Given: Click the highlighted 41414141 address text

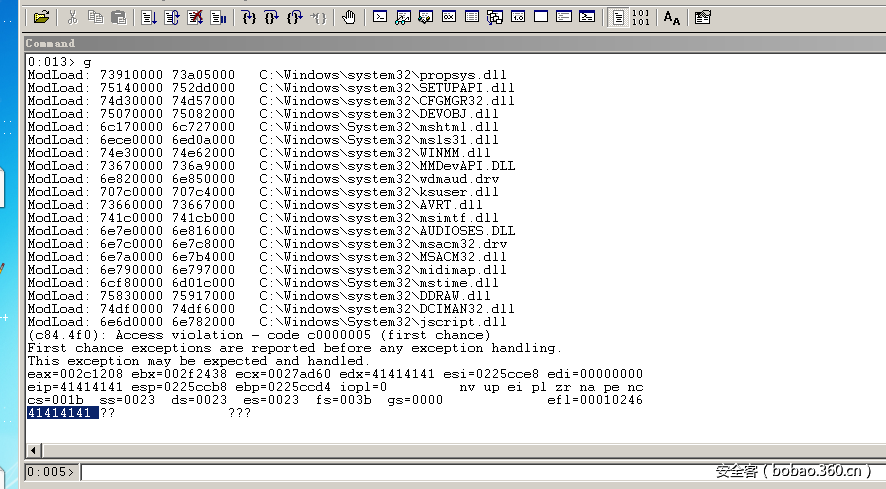Looking at the screenshot, I should pos(62,413).
